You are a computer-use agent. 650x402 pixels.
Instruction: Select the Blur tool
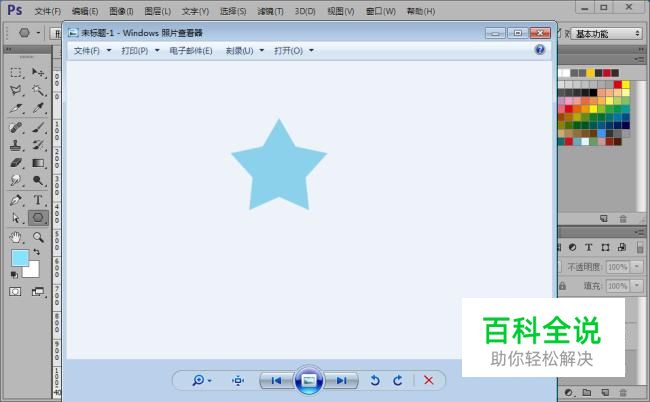16,181
